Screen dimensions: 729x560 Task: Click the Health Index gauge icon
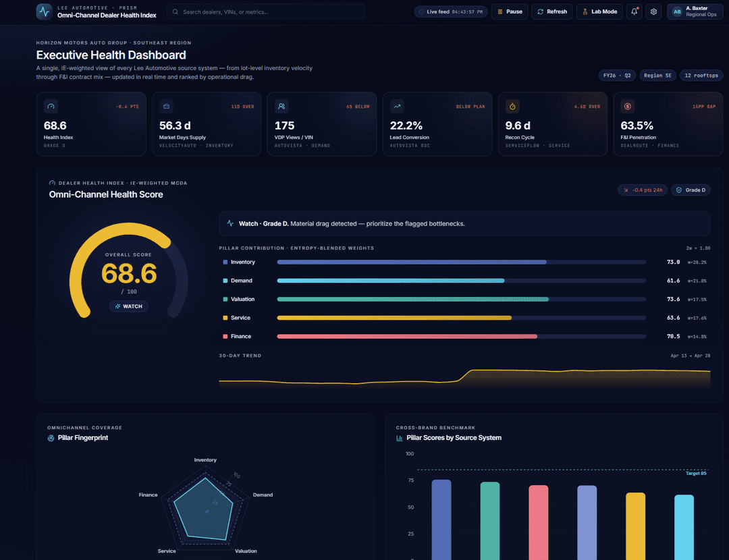coord(51,106)
